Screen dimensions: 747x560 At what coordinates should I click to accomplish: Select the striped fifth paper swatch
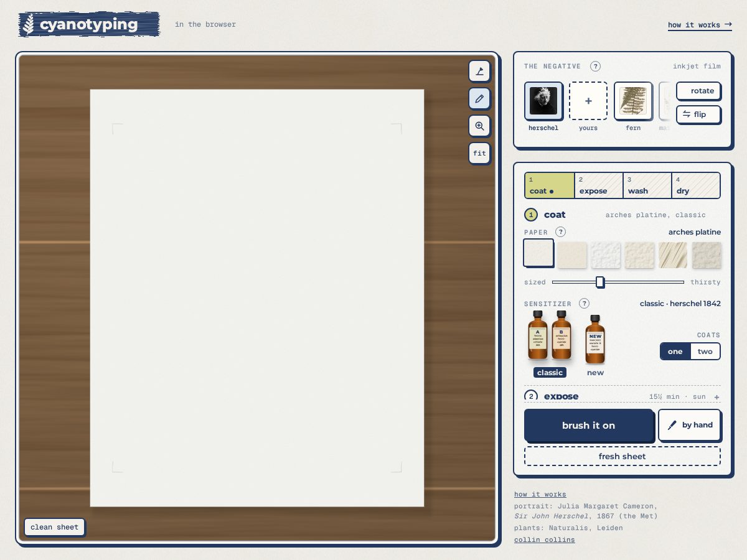click(x=673, y=254)
